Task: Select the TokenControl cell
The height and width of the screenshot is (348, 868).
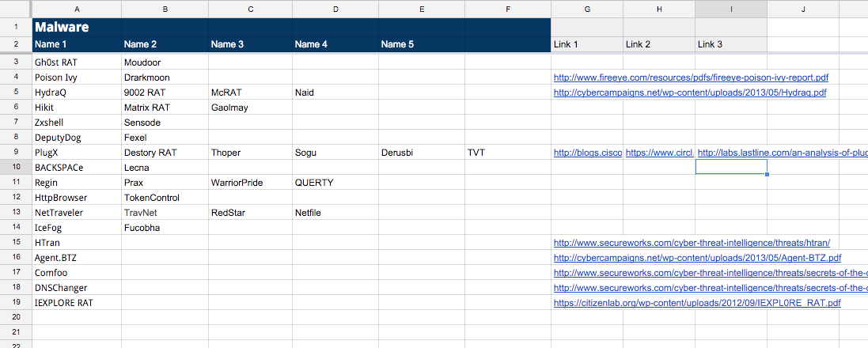Action: [165, 198]
